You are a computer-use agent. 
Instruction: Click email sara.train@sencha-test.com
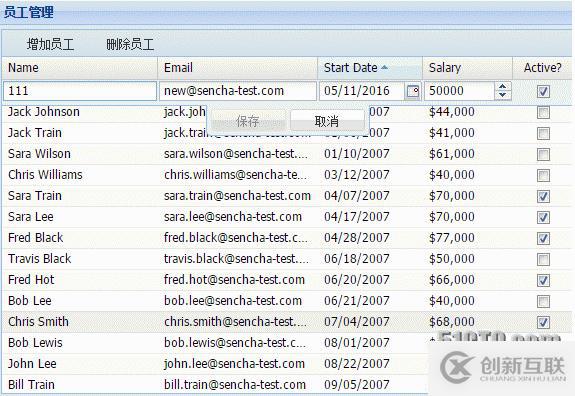click(237, 196)
